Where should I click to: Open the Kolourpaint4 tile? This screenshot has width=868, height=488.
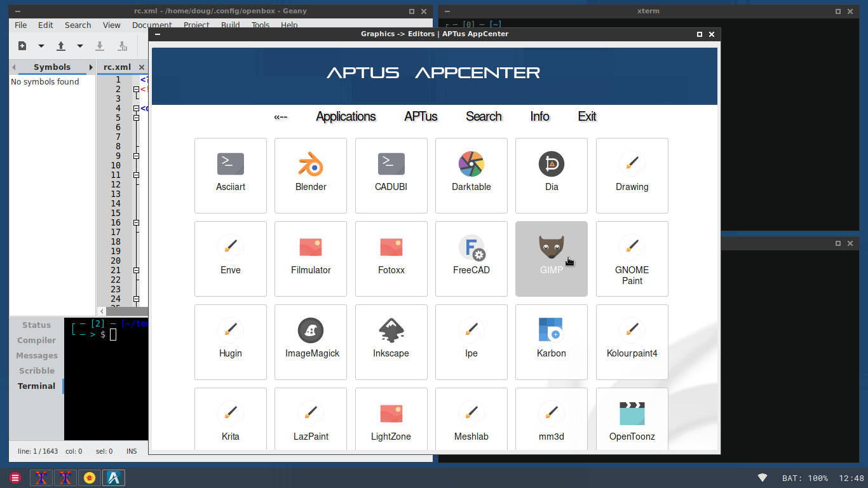pyautogui.click(x=632, y=342)
